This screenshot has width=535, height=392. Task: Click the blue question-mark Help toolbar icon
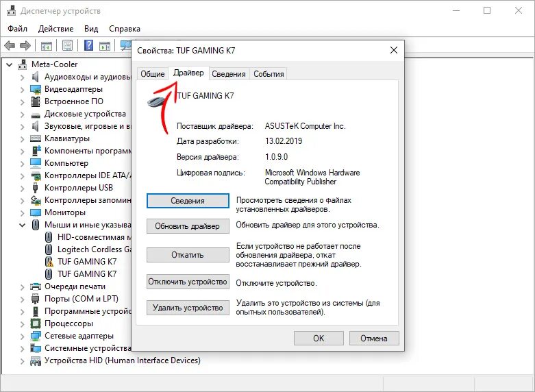tap(89, 45)
